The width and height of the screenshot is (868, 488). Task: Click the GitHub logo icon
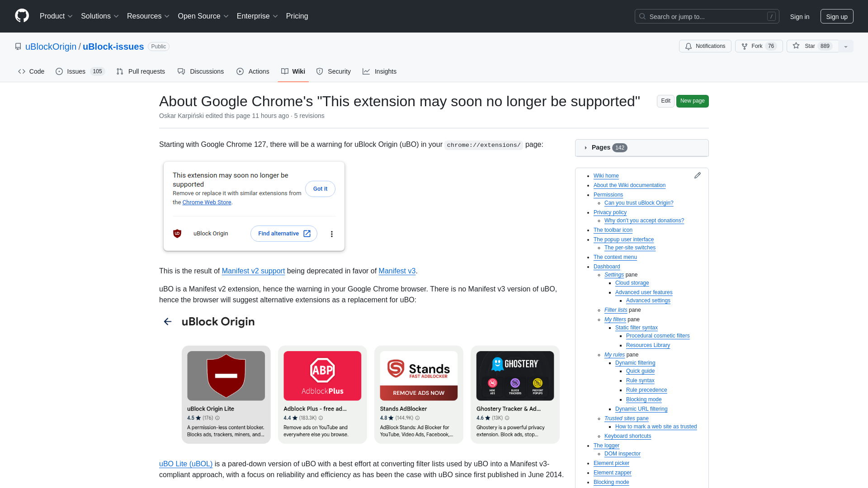point(22,16)
